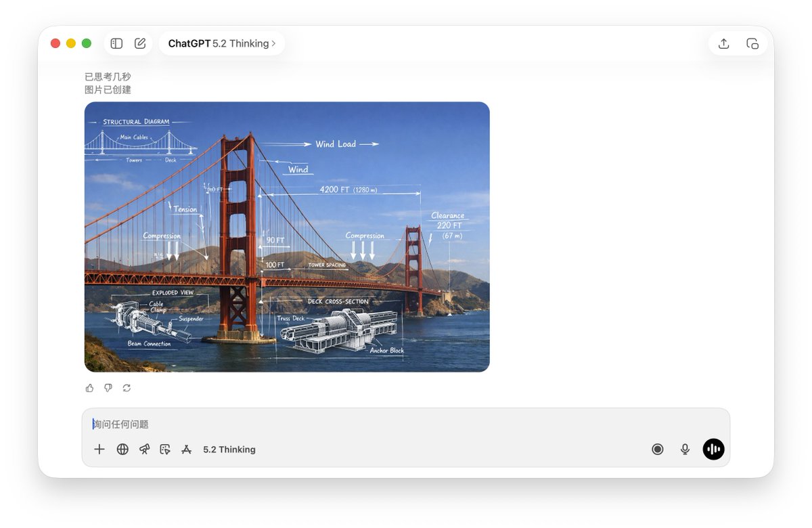Enable web search with the globe icon

coord(122,449)
